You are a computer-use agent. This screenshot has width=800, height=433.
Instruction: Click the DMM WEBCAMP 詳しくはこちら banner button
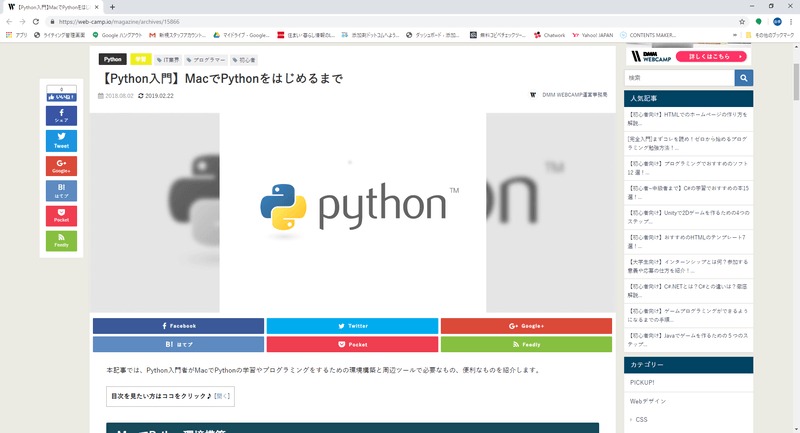[x=711, y=57]
